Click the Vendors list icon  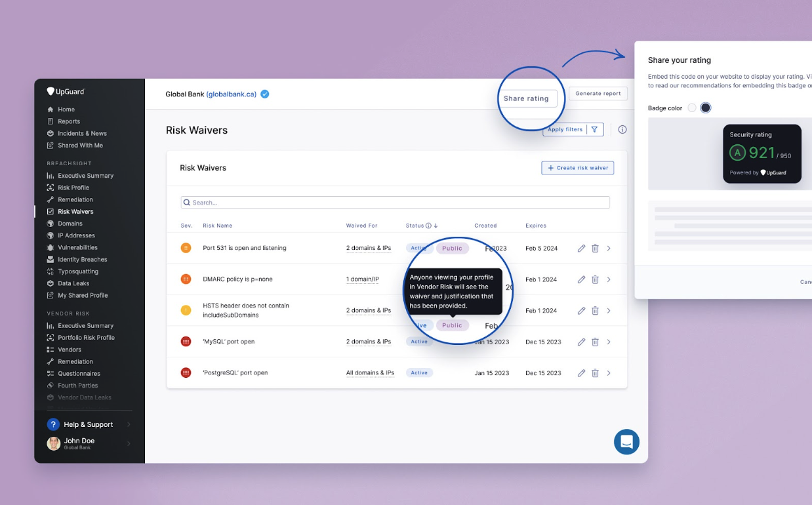[51, 350]
